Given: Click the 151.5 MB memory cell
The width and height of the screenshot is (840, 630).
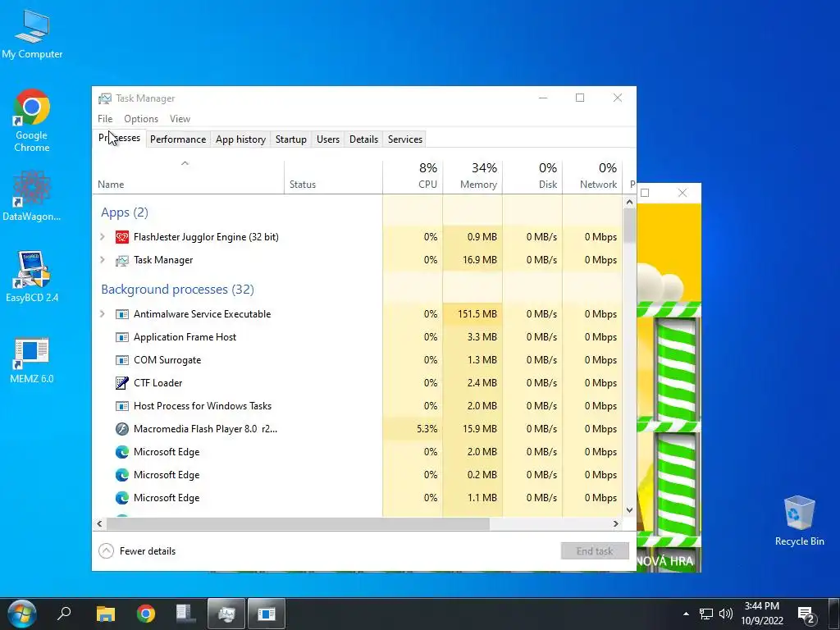Looking at the screenshot, I should [472, 314].
